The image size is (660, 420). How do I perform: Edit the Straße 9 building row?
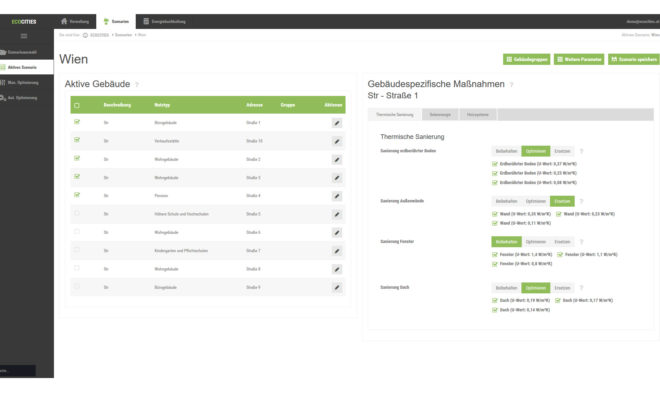pyautogui.click(x=337, y=287)
